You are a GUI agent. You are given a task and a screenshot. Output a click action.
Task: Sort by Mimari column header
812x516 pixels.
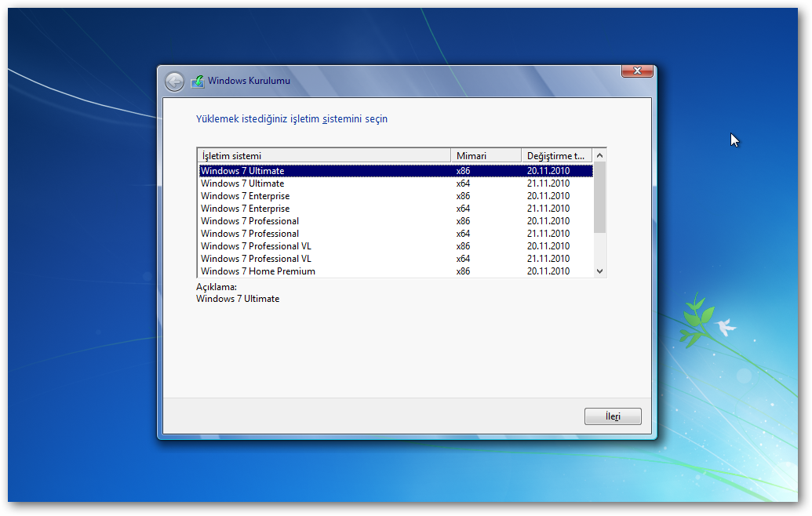pyautogui.click(x=486, y=156)
